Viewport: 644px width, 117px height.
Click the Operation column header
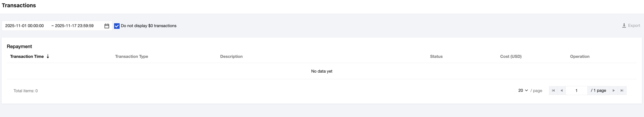580,56
